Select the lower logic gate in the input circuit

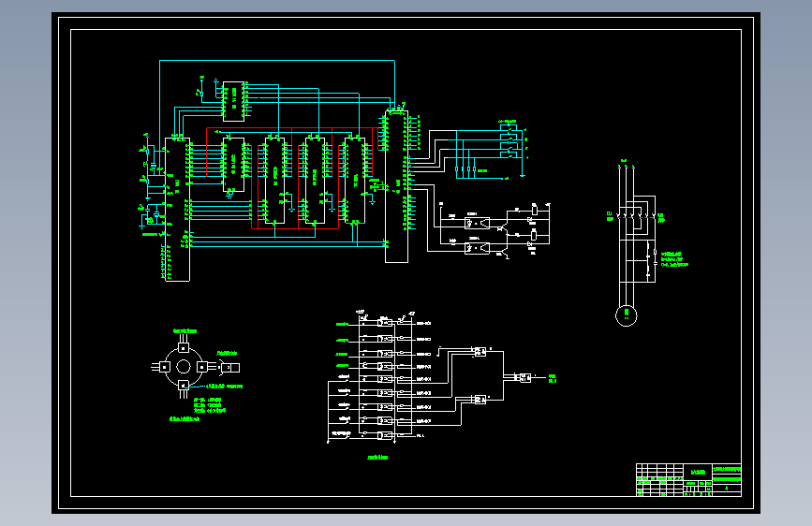(480, 399)
